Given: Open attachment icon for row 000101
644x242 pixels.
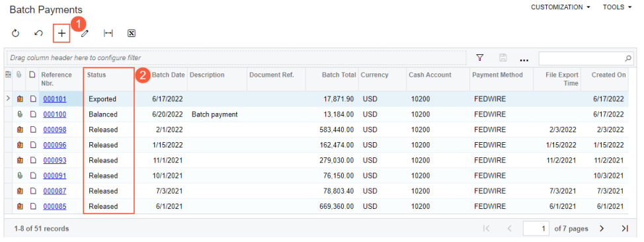Looking at the screenshot, I should pos(20,99).
